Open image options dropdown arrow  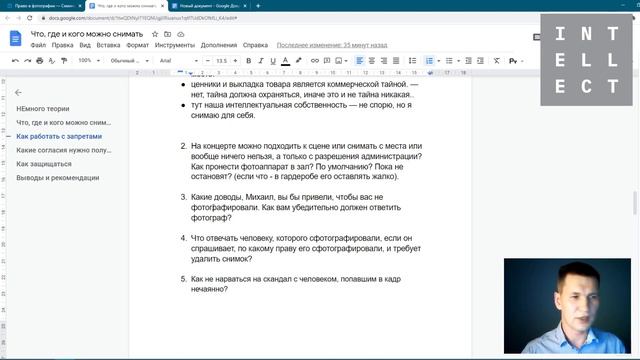pos(346,61)
